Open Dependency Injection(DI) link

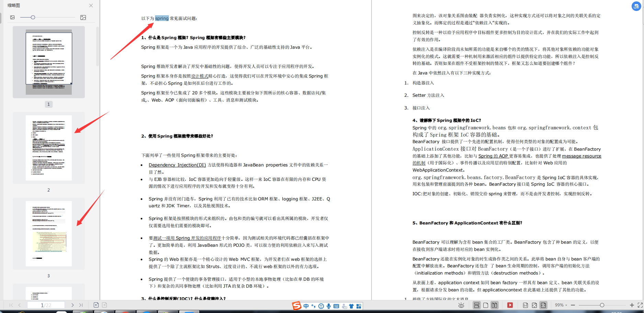[177, 165]
